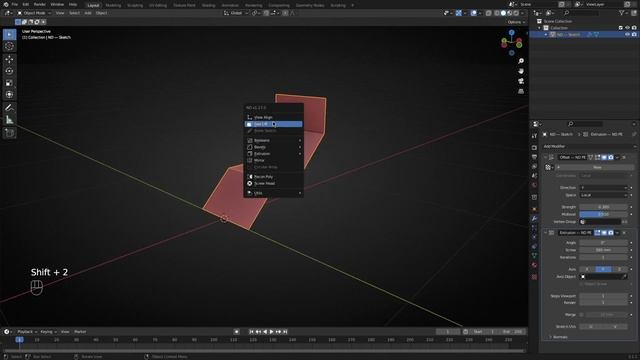Click the viewport zoom magnifier icon
640x360 pixels.
pyautogui.click(x=521, y=61)
